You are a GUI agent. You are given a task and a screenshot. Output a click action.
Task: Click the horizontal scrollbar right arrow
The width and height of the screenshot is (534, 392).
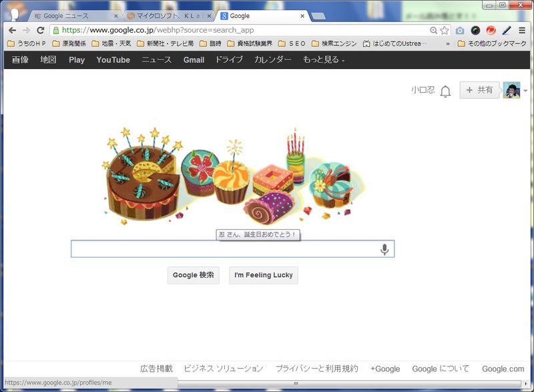[x=526, y=384]
